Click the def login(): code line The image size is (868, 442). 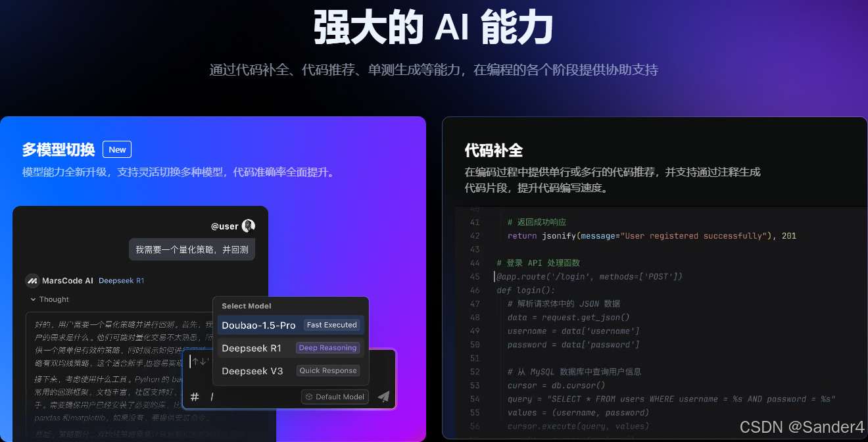(526, 290)
